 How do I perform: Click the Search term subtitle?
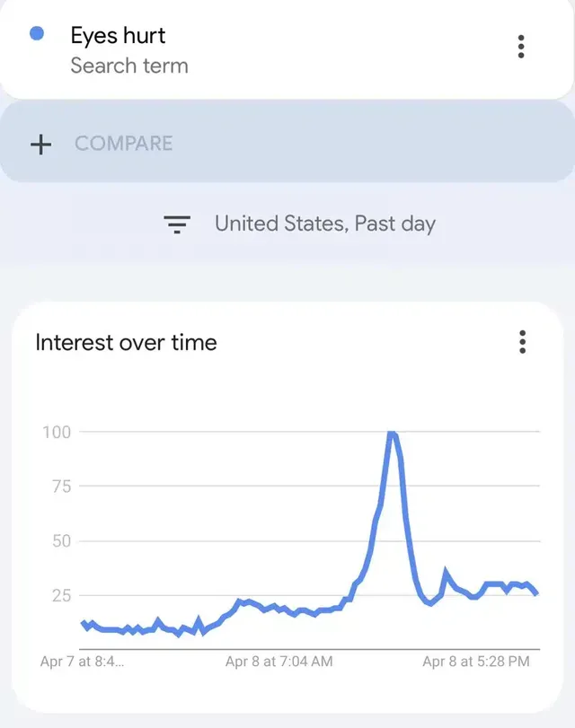(129, 66)
